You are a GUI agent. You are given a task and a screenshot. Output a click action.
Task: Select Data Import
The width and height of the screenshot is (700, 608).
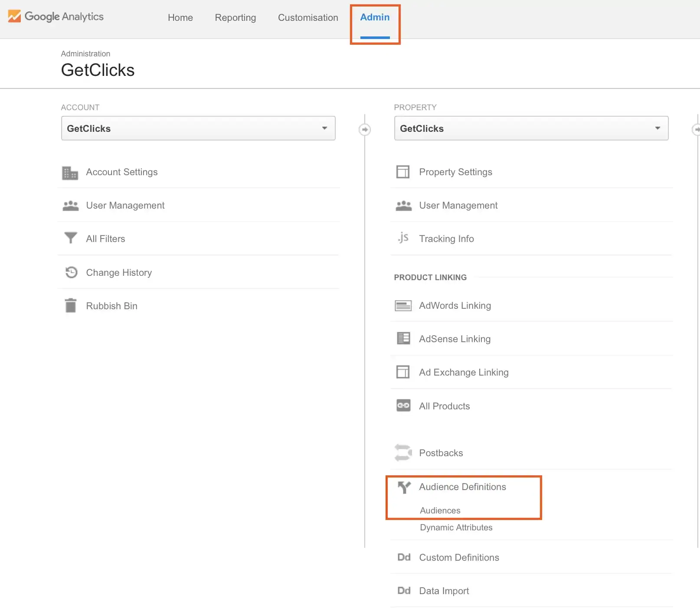coord(444,590)
